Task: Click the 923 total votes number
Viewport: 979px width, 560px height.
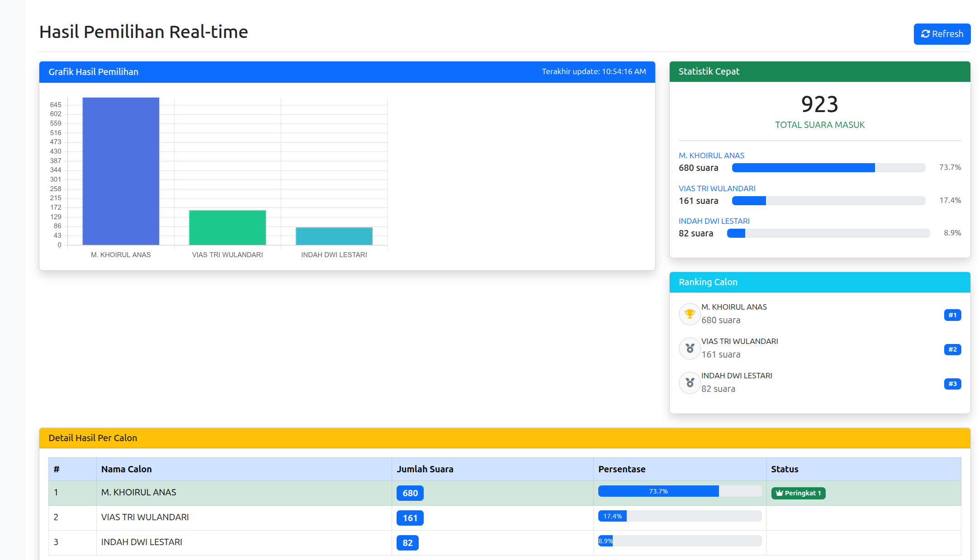Action: coord(820,104)
